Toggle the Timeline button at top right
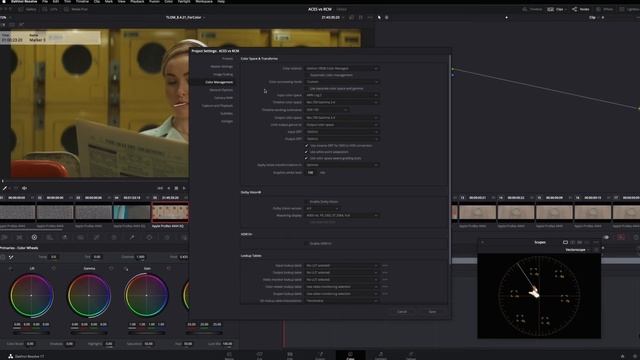This screenshot has width=640, height=360. point(533,9)
